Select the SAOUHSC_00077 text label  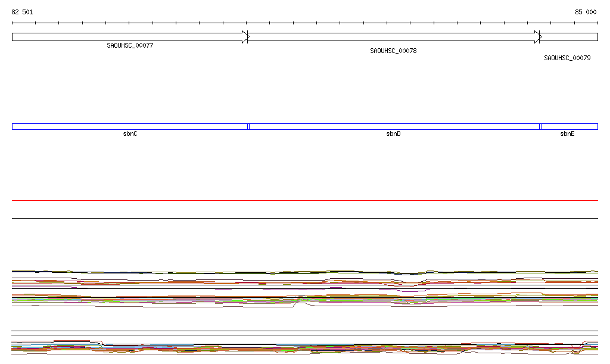pos(130,45)
